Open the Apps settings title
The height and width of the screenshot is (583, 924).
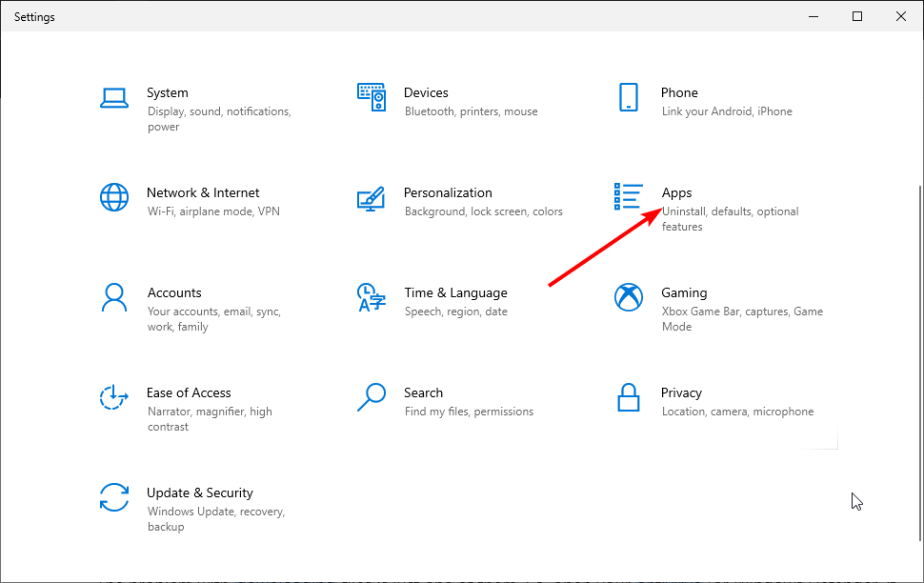[676, 193]
